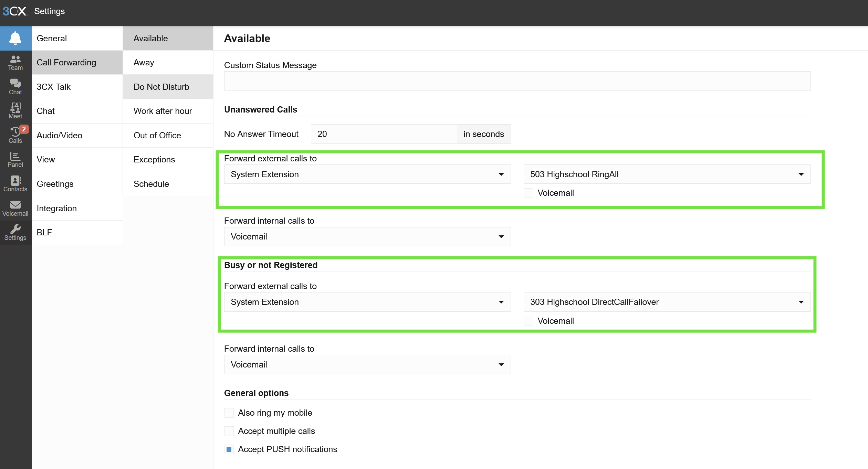
Task: Expand 503 Highschool RingAll dropdown
Action: point(667,174)
